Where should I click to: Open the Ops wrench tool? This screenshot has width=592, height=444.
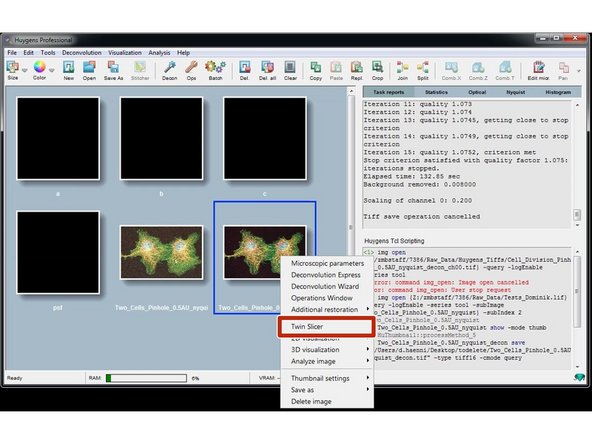click(x=191, y=70)
